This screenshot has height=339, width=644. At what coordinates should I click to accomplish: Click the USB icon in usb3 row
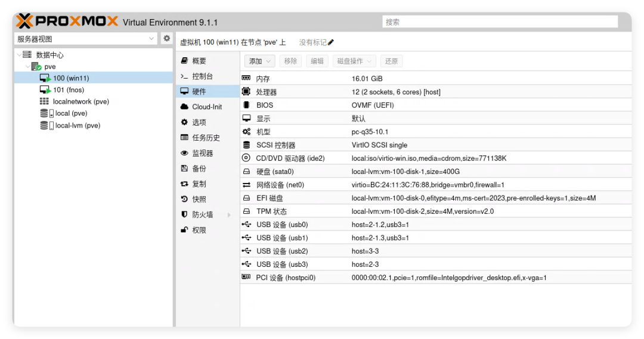[246, 265]
